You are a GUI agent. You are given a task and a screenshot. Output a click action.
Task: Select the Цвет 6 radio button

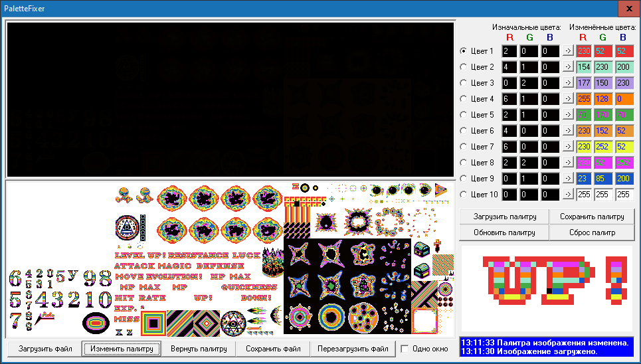tap(463, 131)
